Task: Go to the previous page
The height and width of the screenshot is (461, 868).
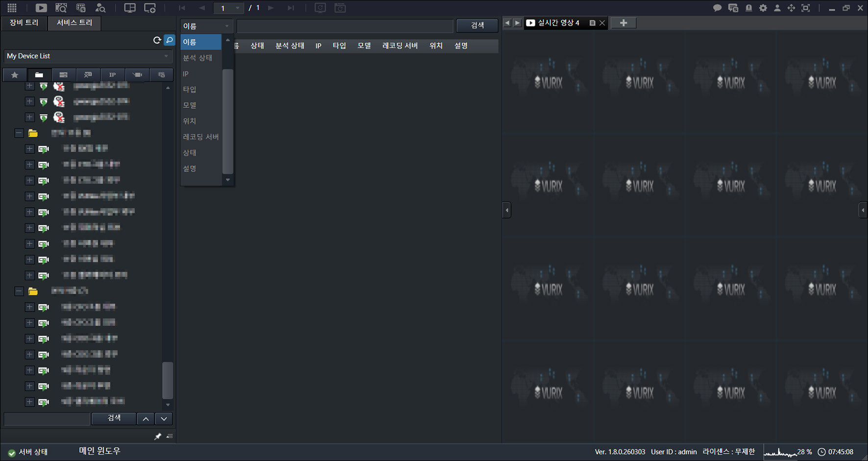Action: [x=202, y=8]
